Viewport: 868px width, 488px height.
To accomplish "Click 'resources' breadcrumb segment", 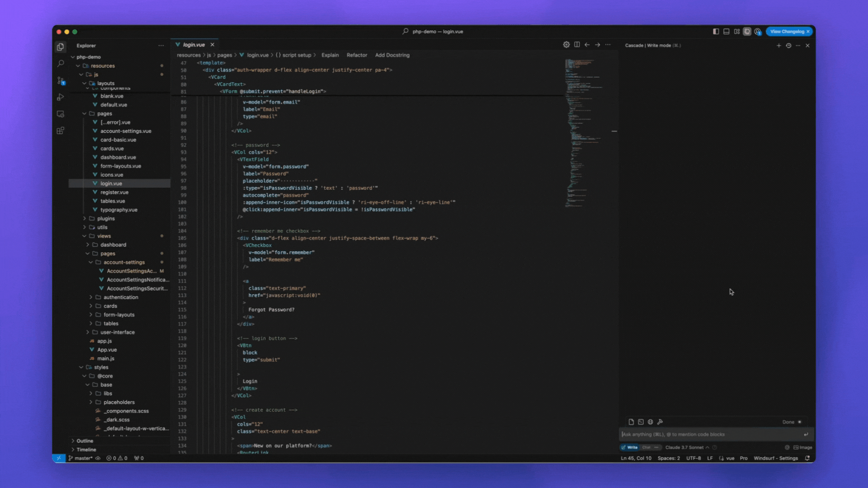I will coord(189,55).
